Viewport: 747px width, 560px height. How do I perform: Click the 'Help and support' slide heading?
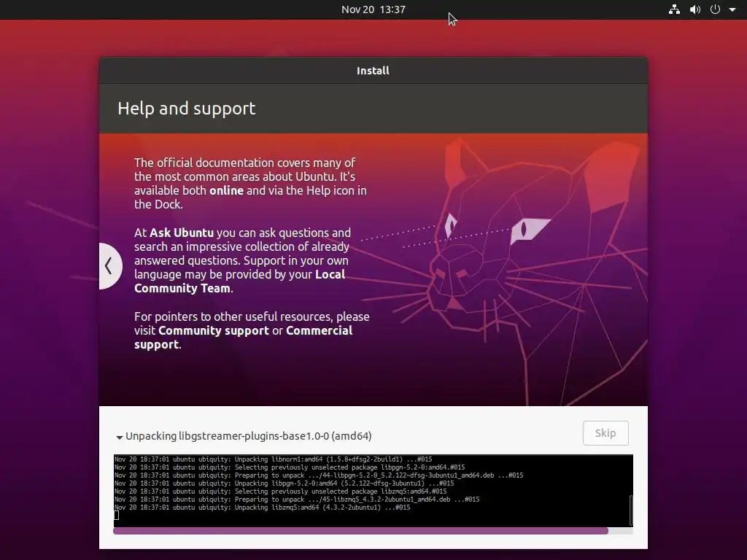click(186, 109)
